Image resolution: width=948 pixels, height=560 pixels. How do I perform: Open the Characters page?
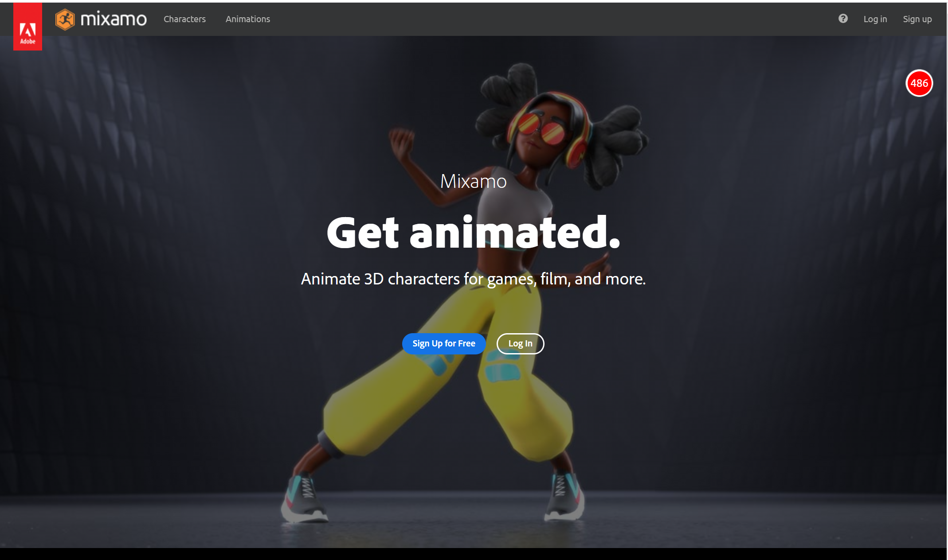pos(184,19)
